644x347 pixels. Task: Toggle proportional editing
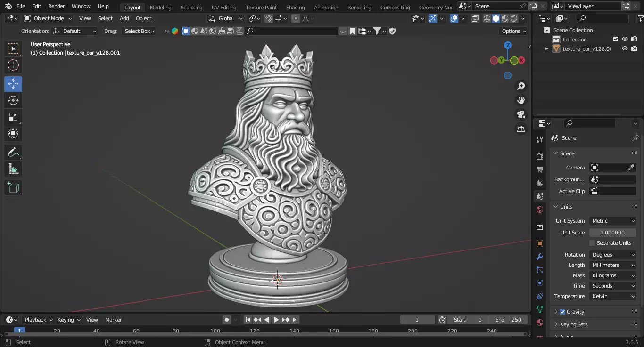point(296,18)
